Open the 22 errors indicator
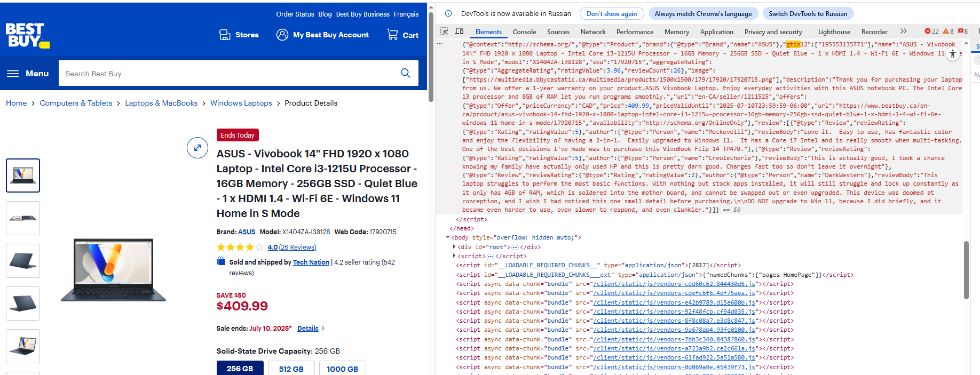The height and width of the screenshot is (375, 980). (931, 31)
